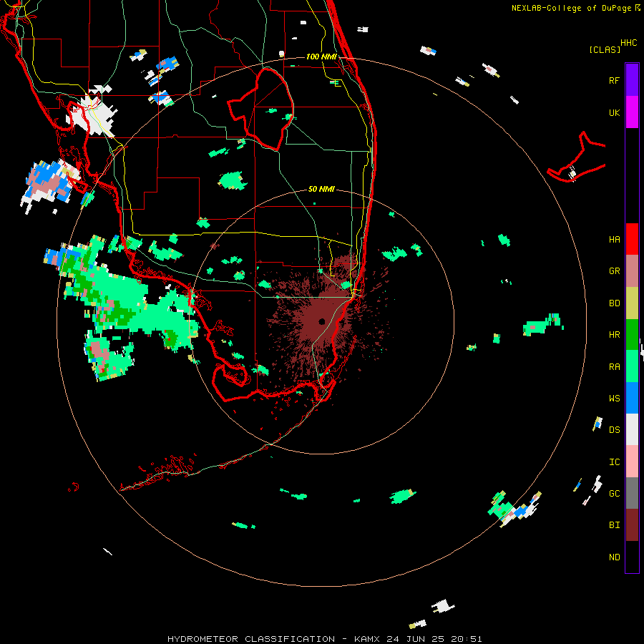Viewport: 644px width, 644px height.
Task: Click the ND legend label
Action: pos(614,557)
